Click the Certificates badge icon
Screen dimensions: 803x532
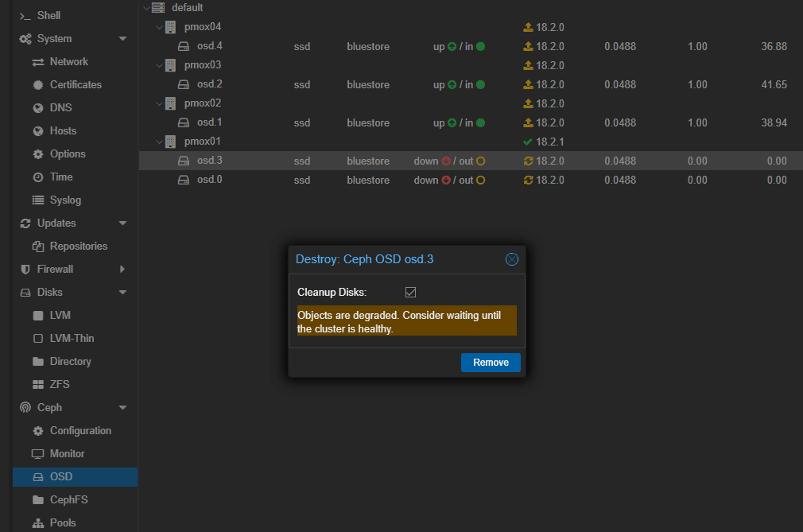[x=38, y=85]
